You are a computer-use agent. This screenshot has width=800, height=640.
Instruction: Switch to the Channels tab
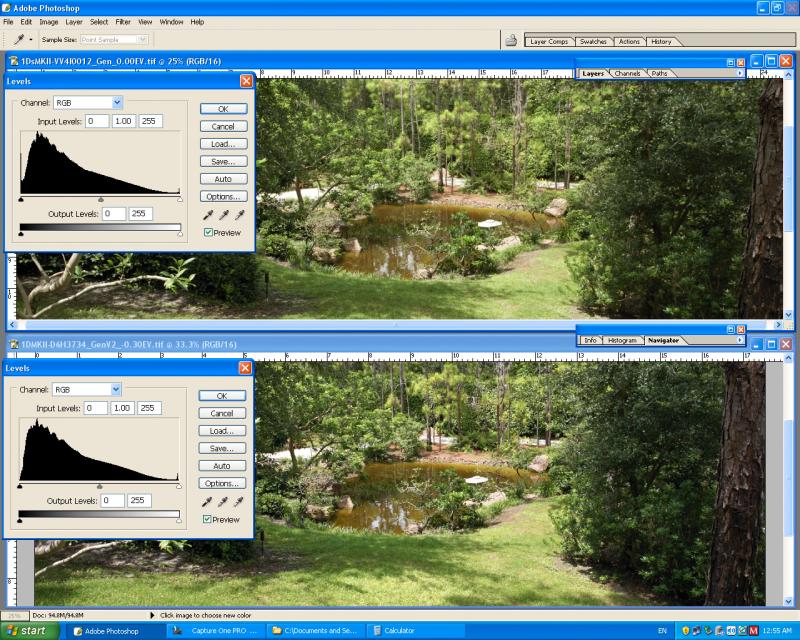click(627, 73)
